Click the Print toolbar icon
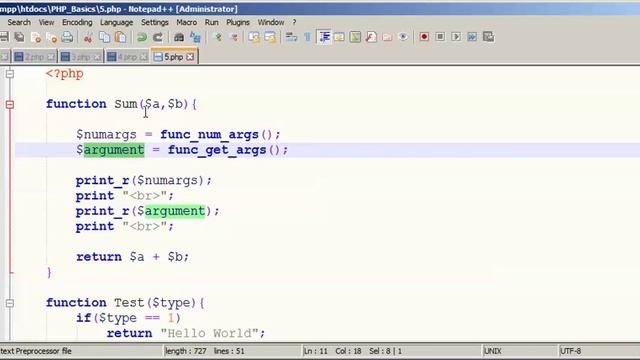The width and height of the screenshot is (640, 360). click(67, 37)
